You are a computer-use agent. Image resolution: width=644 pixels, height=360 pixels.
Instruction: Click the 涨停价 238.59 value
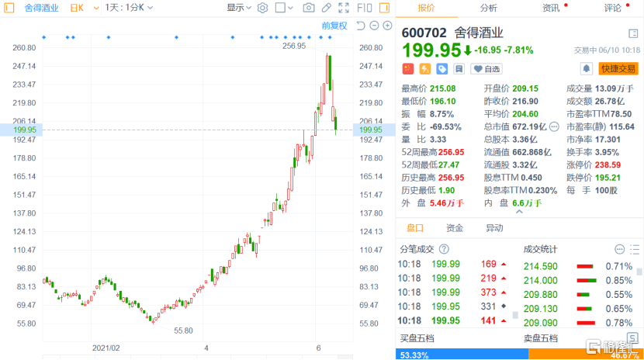608,164
